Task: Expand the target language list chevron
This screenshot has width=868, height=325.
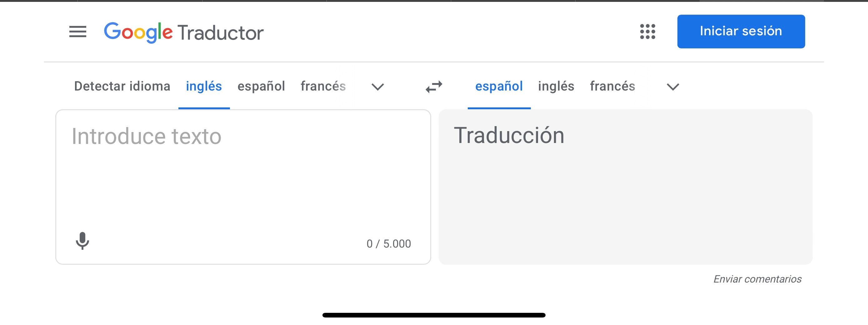Action: point(673,87)
